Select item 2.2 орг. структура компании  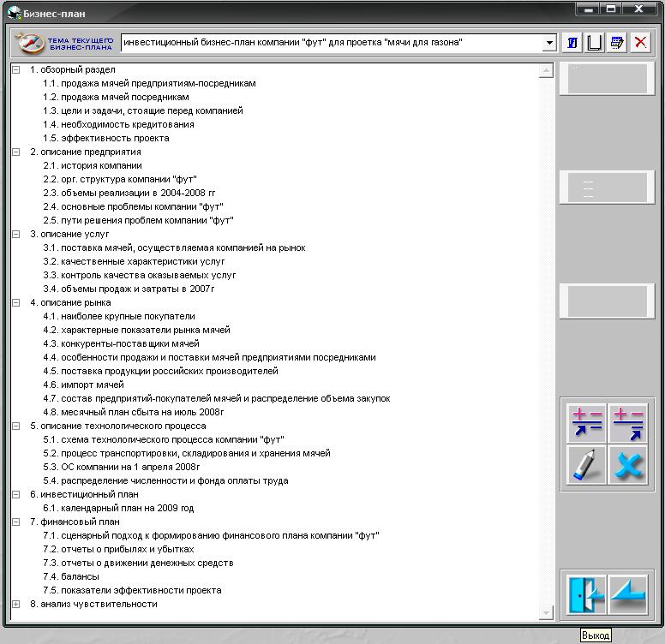pyautogui.click(x=120, y=179)
